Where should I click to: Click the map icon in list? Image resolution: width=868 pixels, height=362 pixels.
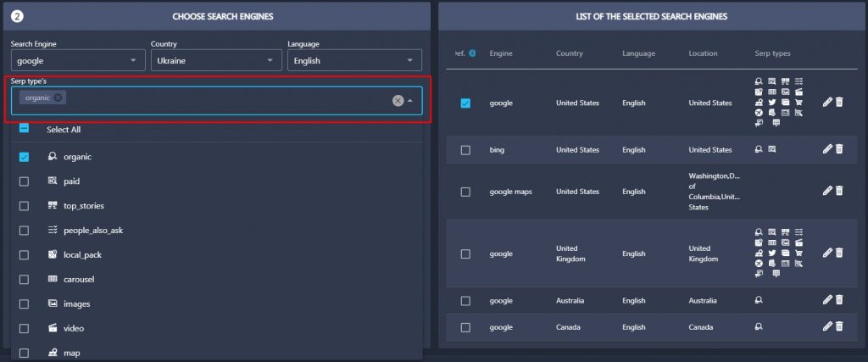coord(53,352)
